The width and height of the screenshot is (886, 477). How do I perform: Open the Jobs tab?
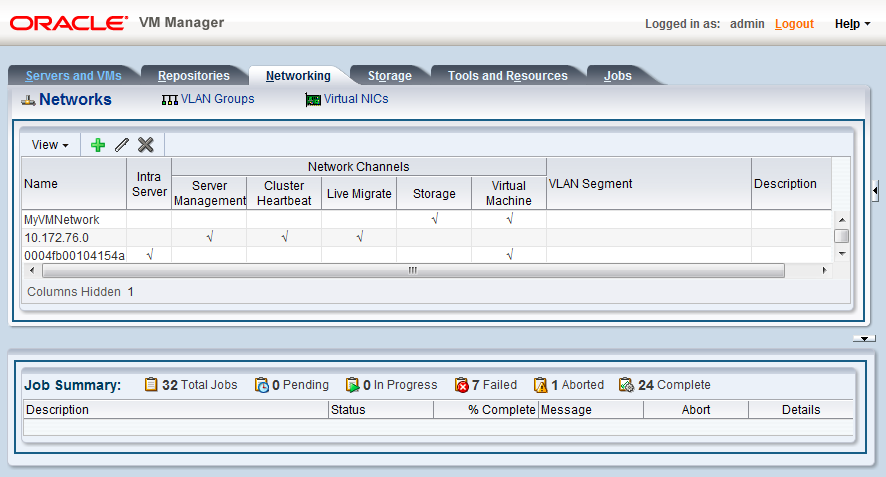pos(618,76)
